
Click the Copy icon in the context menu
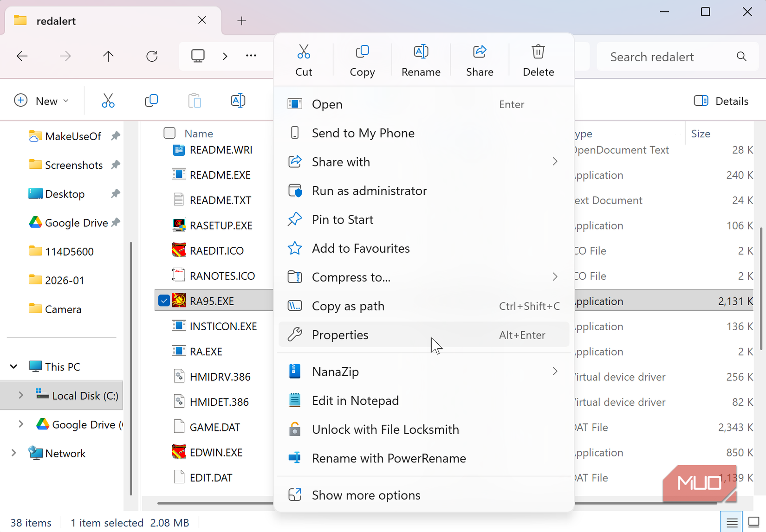[362, 51]
